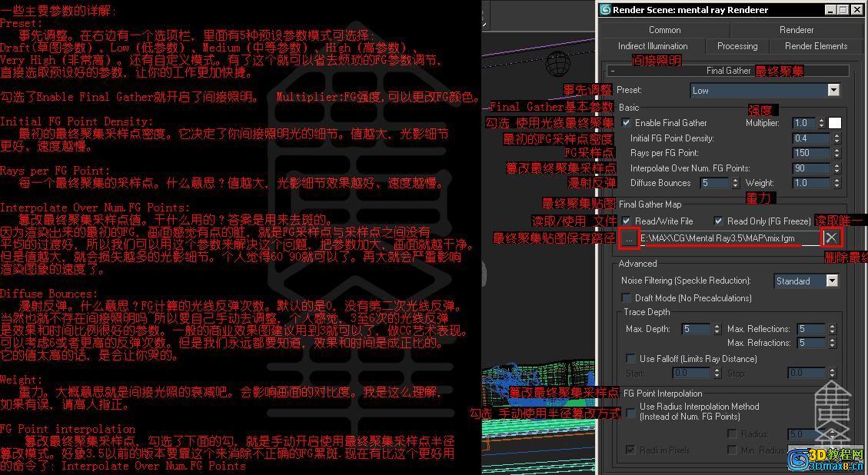Click the Falloff Stop value field

point(807,373)
